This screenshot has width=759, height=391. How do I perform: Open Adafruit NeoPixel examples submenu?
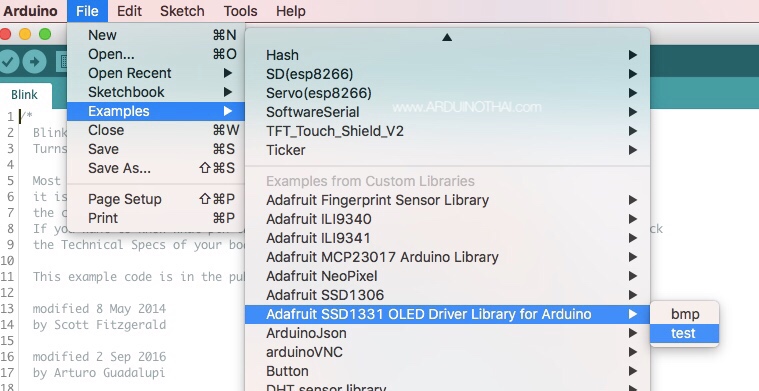(x=448, y=276)
